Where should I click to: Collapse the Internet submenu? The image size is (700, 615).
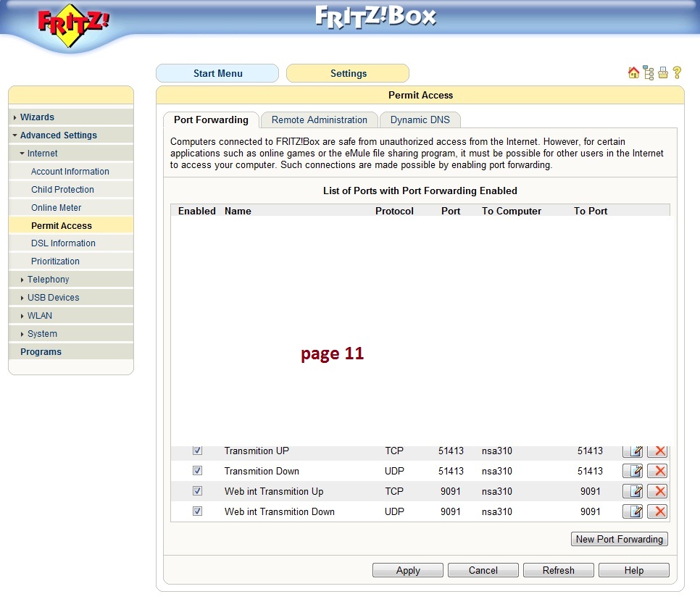[71, 153]
